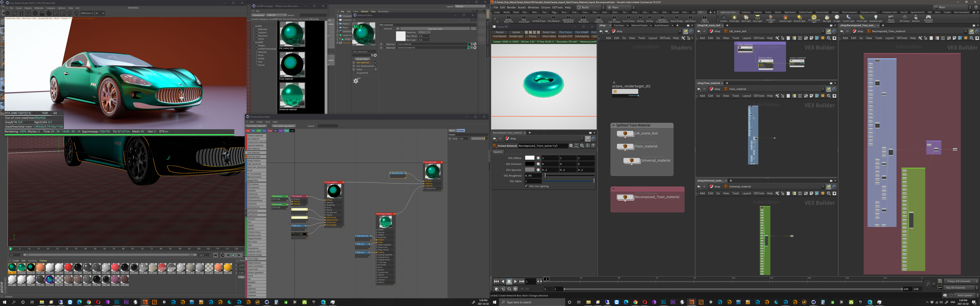The width and height of the screenshot is (980, 306).
Task: Switch to the Material Palette tab
Action: tap(639, 25)
